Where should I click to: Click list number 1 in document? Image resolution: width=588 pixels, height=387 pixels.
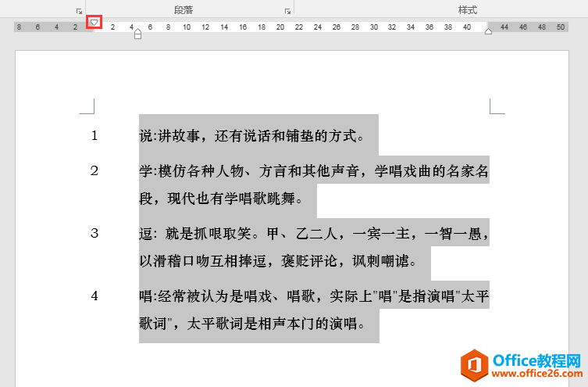pos(94,135)
